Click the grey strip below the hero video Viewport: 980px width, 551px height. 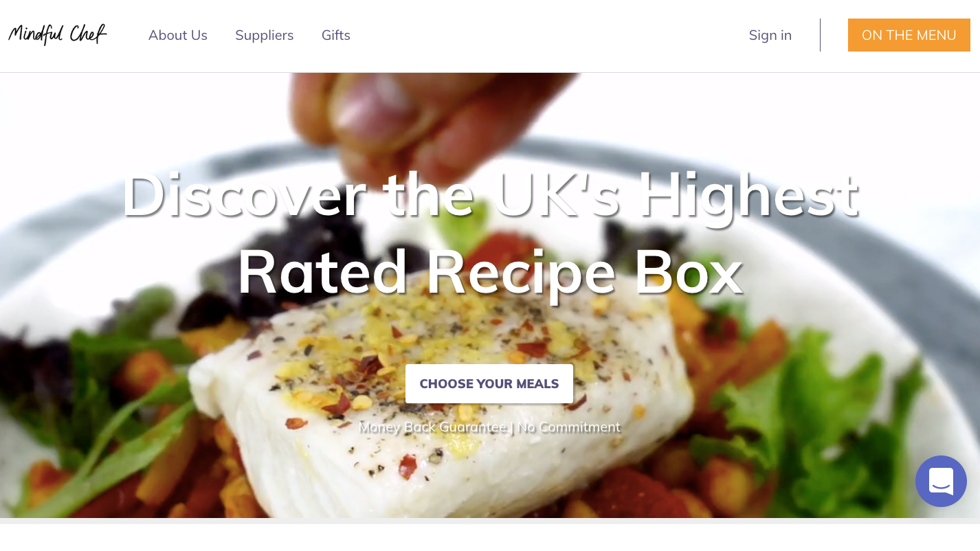point(490,521)
